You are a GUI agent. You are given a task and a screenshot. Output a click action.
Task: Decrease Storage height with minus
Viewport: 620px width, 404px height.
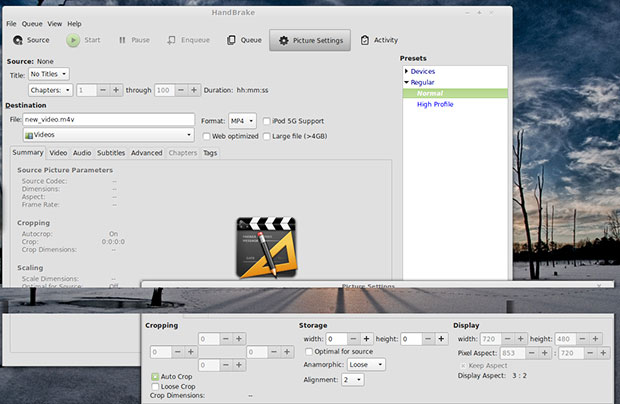pyautogui.click(x=428, y=339)
